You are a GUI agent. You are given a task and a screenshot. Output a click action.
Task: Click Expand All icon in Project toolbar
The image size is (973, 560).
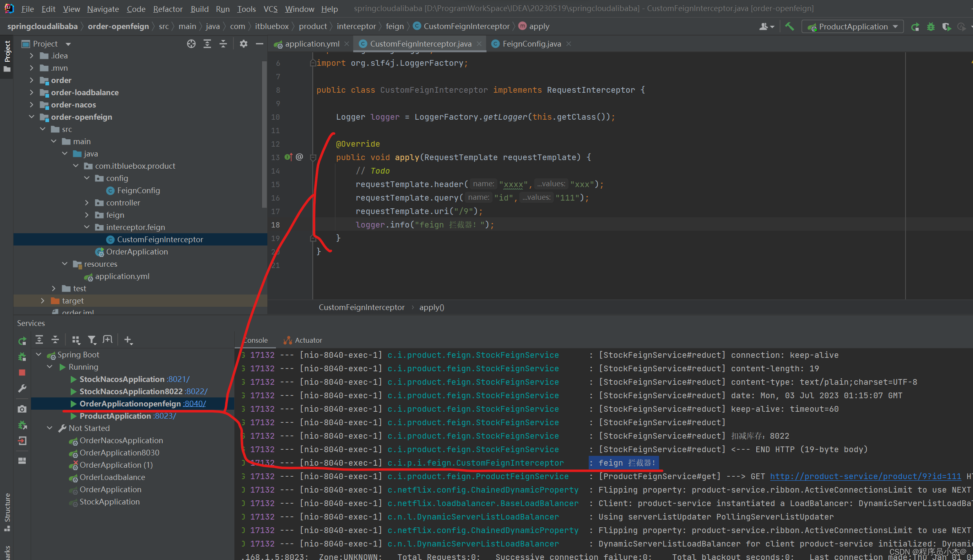pos(207,44)
